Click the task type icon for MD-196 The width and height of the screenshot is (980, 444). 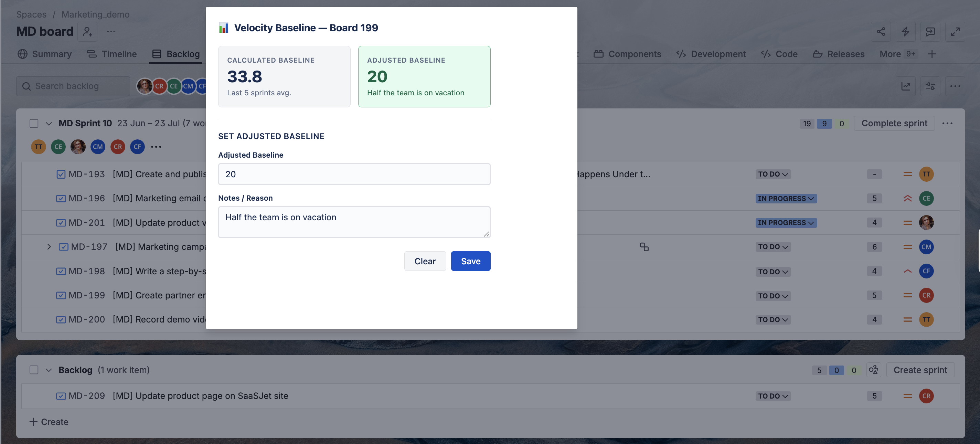(x=61, y=199)
